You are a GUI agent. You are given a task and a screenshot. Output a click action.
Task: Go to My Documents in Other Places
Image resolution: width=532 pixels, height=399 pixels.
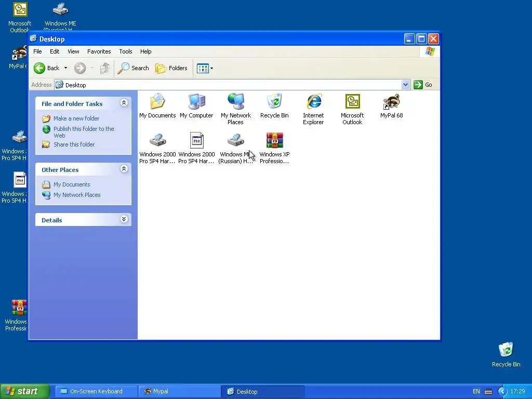(x=72, y=184)
